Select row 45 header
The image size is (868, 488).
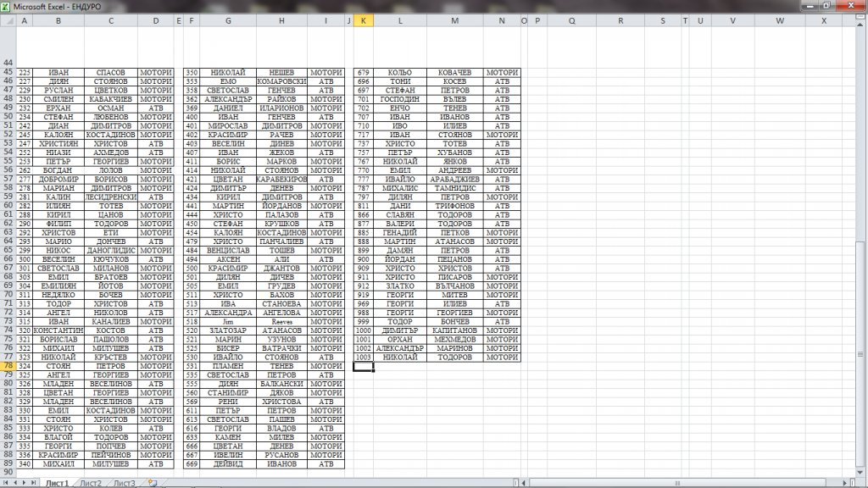pos(8,72)
